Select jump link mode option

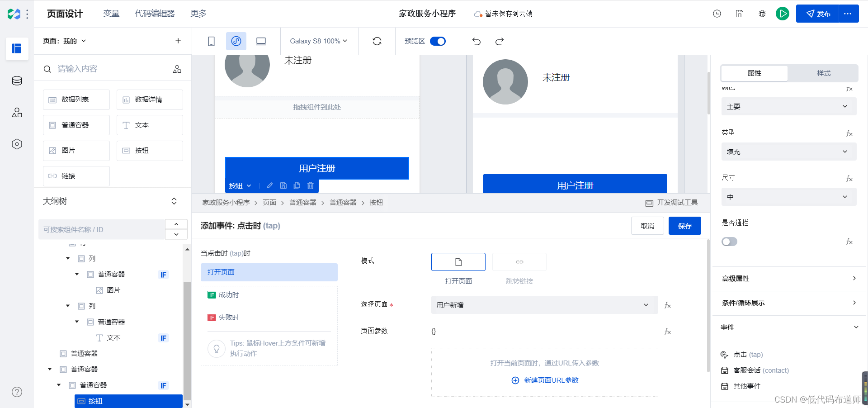[519, 262]
